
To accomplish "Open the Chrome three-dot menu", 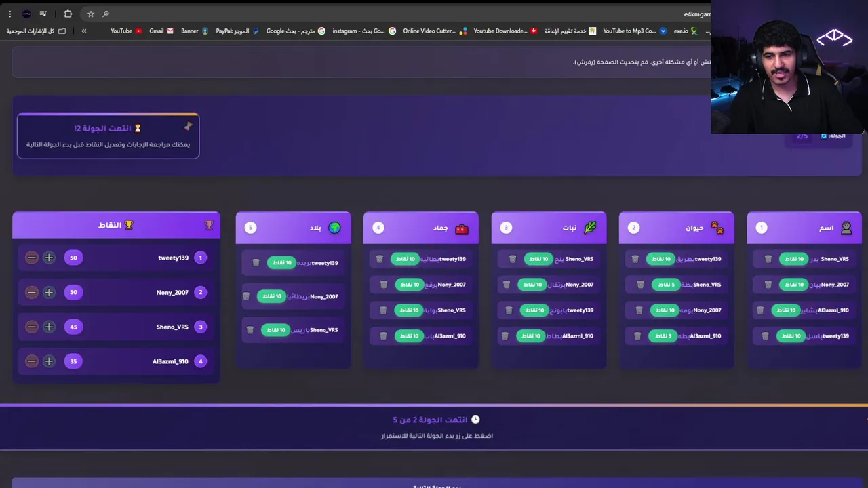I will pyautogui.click(x=9, y=14).
